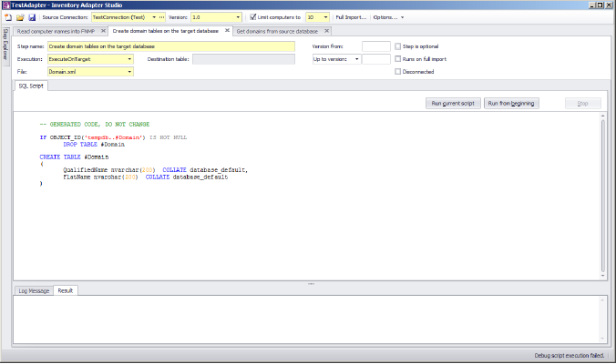Click the 'Run from beginning' button
The image size is (616, 364).
coord(512,104)
